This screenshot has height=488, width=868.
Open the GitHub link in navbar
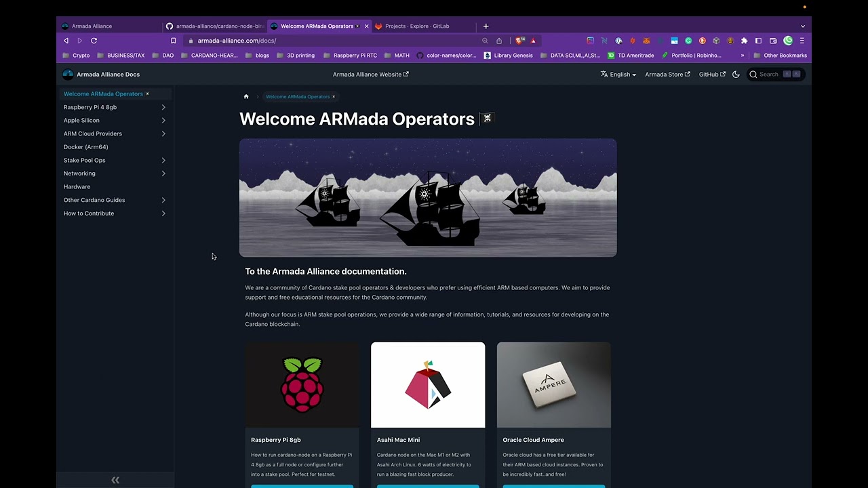click(712, 75)
